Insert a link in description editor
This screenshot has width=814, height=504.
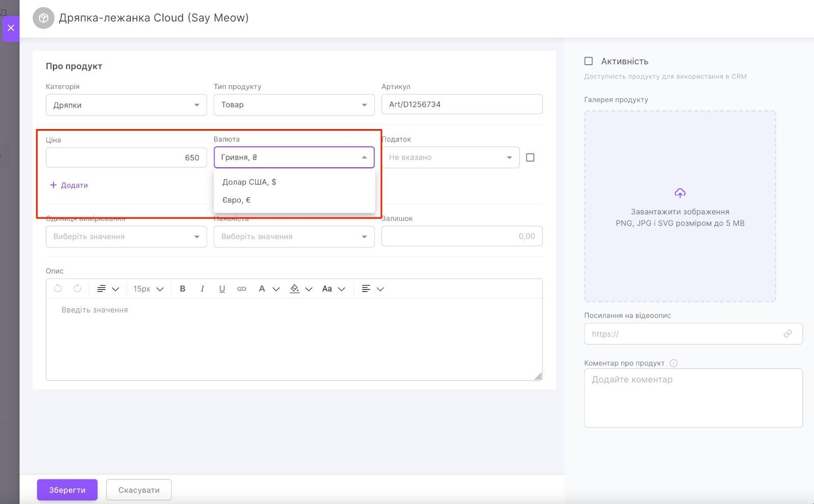[242, 289]
